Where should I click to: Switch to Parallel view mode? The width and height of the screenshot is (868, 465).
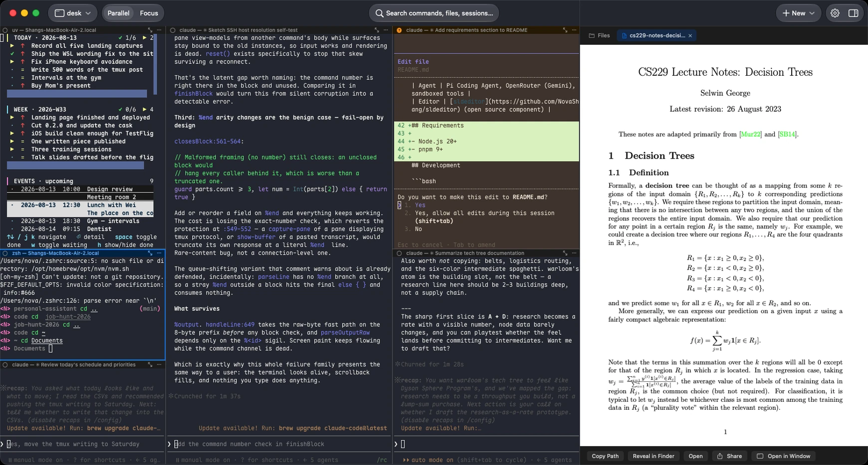pos(118,13)
